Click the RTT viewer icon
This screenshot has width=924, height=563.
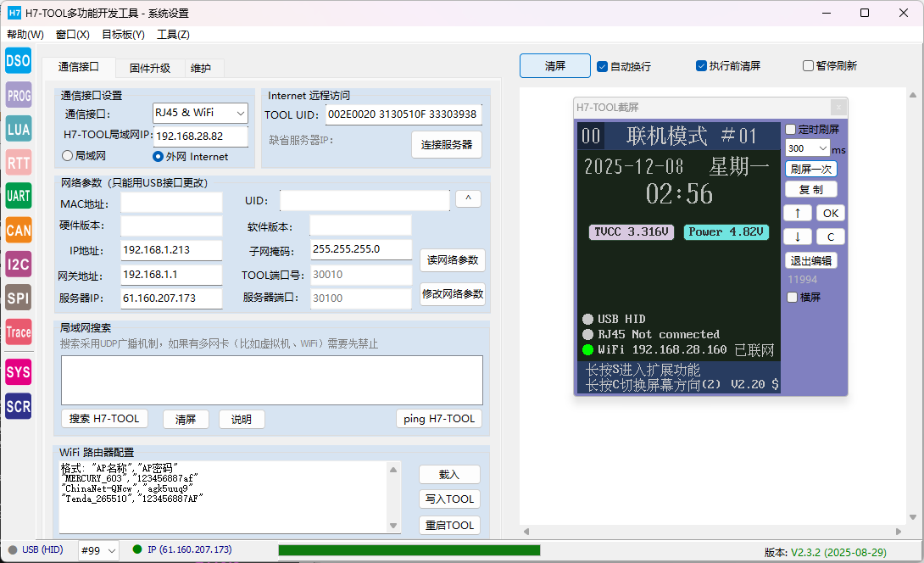pos(19,162)
